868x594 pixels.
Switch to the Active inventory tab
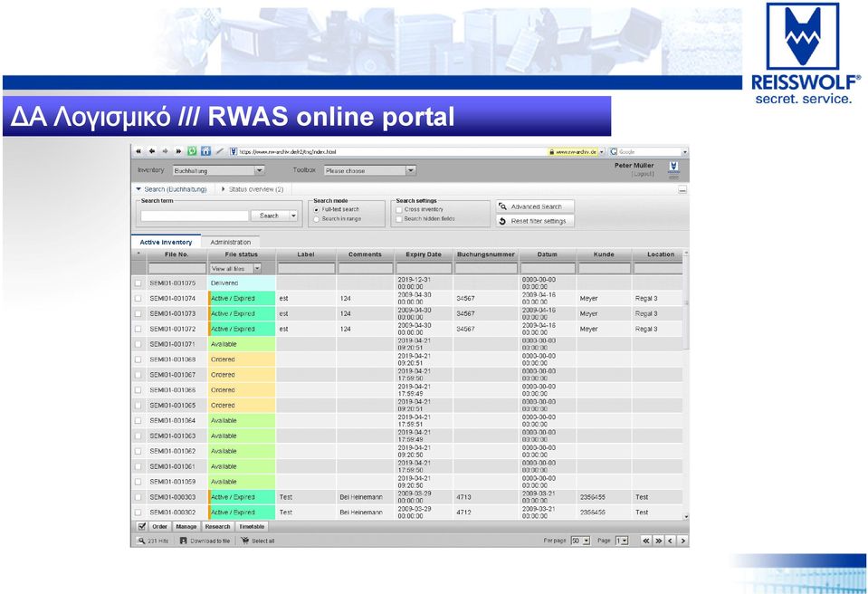tap(166, 242)
